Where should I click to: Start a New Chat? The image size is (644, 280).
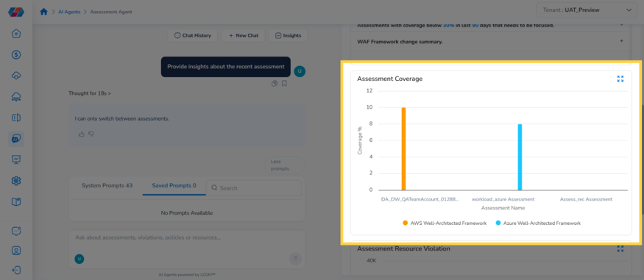click(244, 36)
